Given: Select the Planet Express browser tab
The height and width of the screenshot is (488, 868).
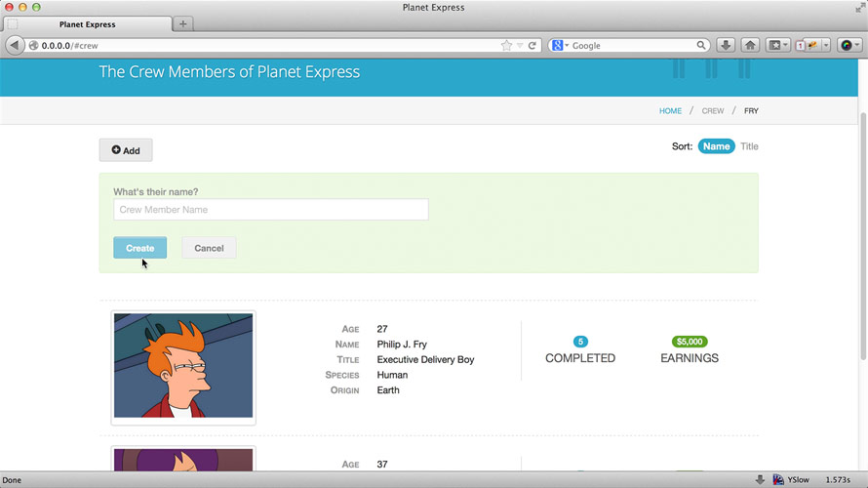Looking at the screenshot, I should [x=88, y=24].
